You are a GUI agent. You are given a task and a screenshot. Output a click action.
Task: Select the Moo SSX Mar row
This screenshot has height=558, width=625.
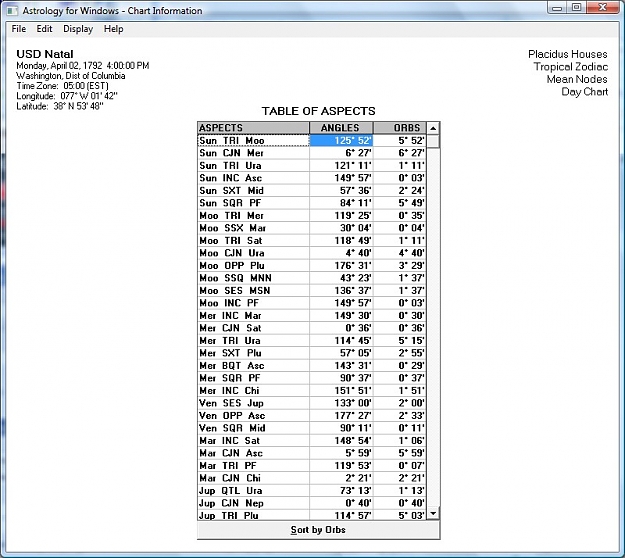coord(312,228)
